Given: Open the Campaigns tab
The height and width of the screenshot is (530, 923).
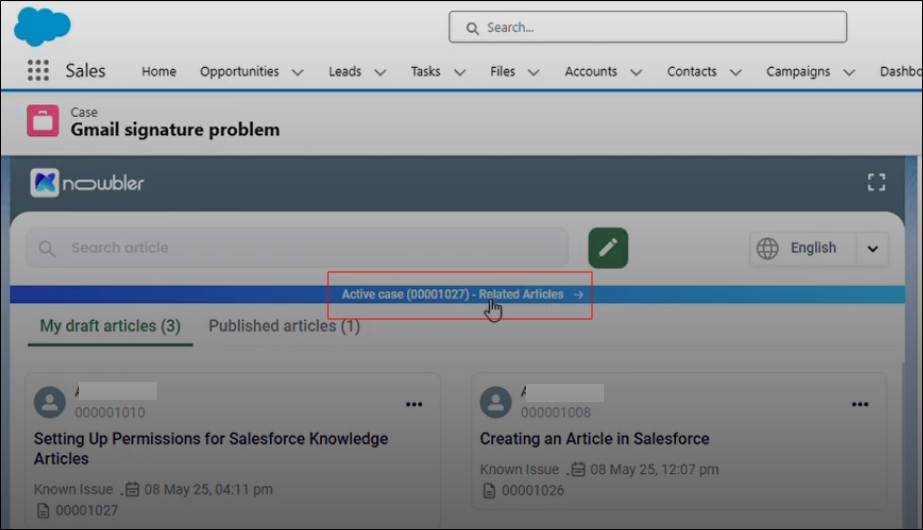Looking at the screenshot, I should [x=798, y=71].
